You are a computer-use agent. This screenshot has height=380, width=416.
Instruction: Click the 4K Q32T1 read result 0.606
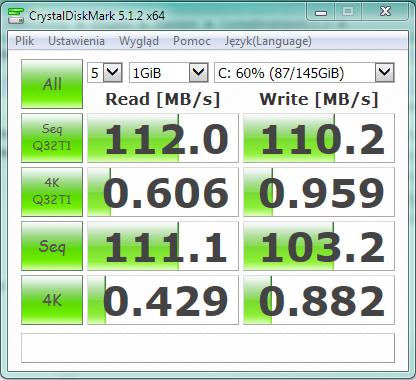163,192
